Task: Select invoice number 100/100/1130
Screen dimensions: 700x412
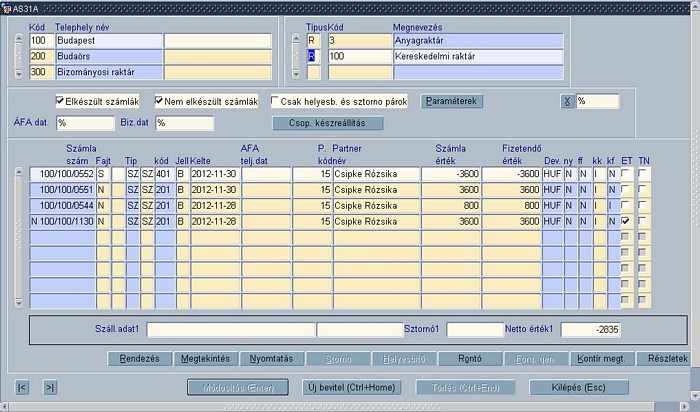Action: (x=62, y=221)
